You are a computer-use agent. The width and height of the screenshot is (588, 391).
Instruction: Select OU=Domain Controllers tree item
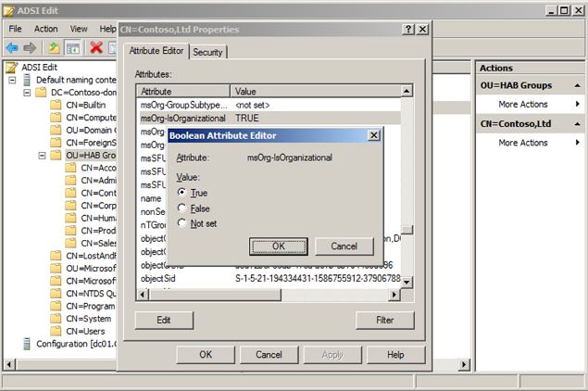coord(91,130)
